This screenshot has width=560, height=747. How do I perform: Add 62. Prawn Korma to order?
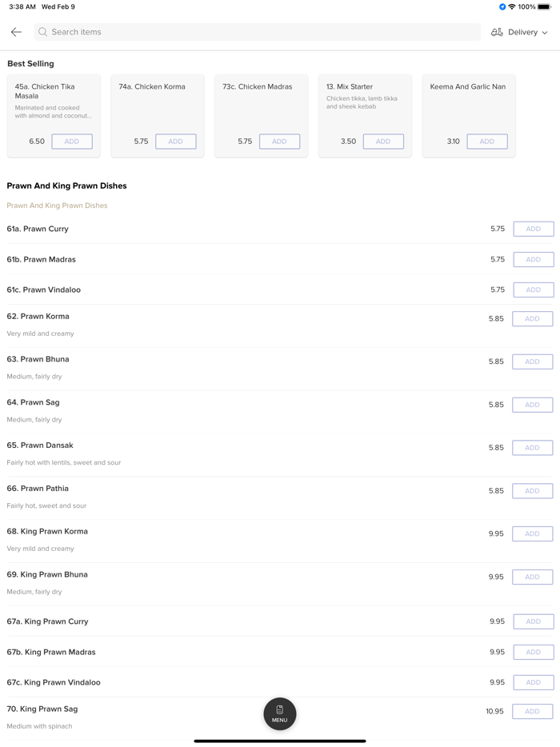tap(533, 318)
